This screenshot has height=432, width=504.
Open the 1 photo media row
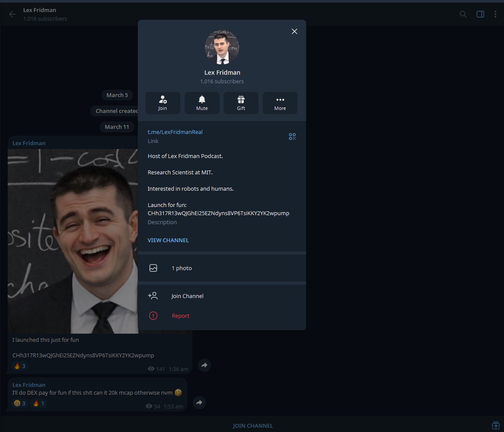pyautogui.click(x=222, y=268)
